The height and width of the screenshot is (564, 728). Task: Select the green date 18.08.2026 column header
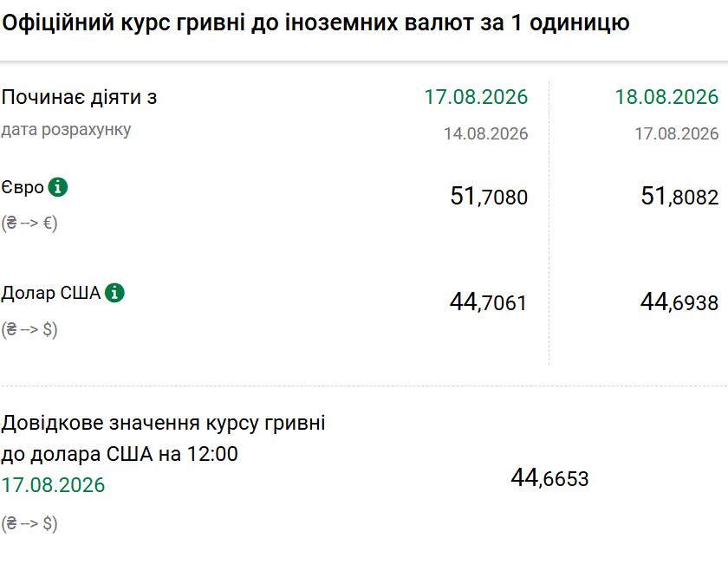(666, 97)
